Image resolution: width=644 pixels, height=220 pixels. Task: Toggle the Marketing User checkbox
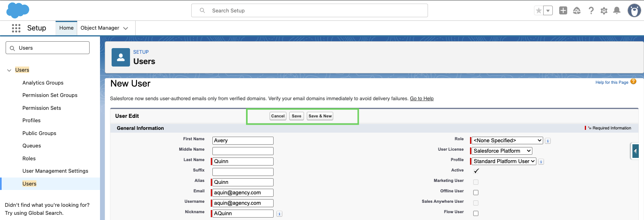tap(476, 182)
